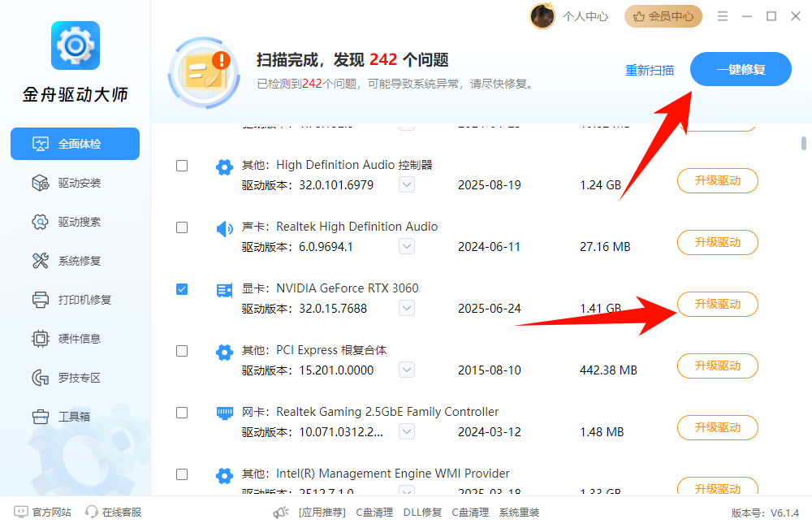812x528 pixels.
Task: Upgrade driver for Intel(R) Management Engine WMI Provider
Action: [718, 487]
